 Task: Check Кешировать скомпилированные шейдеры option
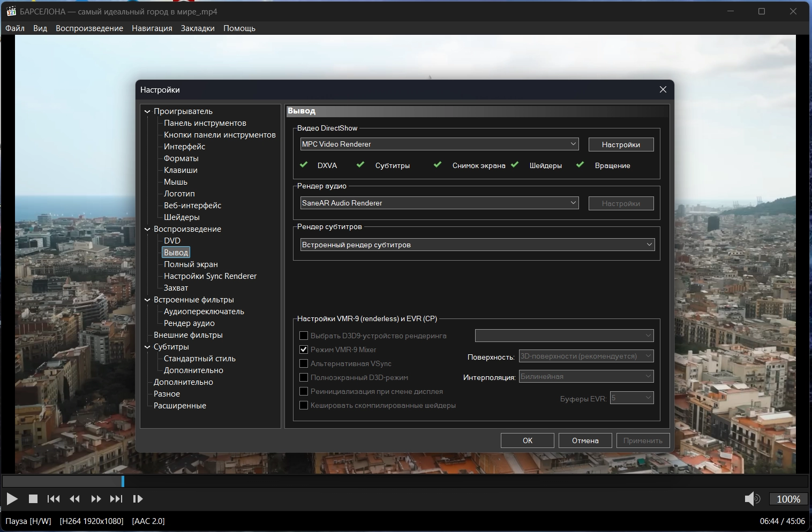(x=304, y=405)
